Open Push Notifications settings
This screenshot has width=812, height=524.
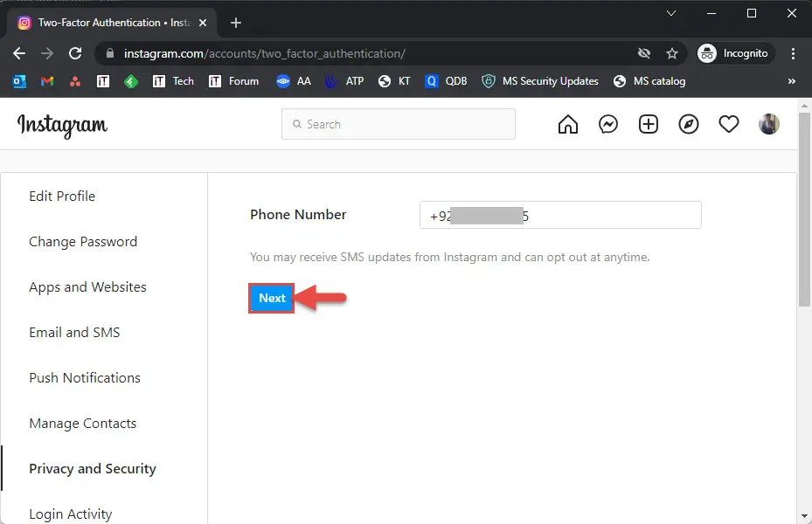(x=85, y=377)
